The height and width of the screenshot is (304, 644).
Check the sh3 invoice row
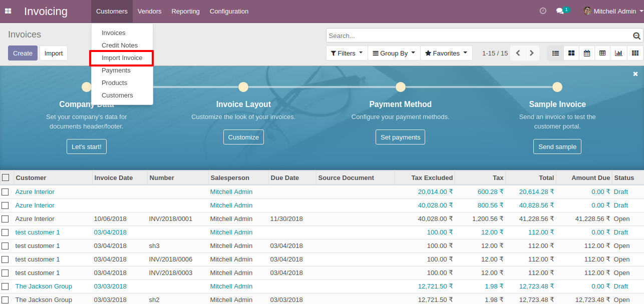point(5,246)
